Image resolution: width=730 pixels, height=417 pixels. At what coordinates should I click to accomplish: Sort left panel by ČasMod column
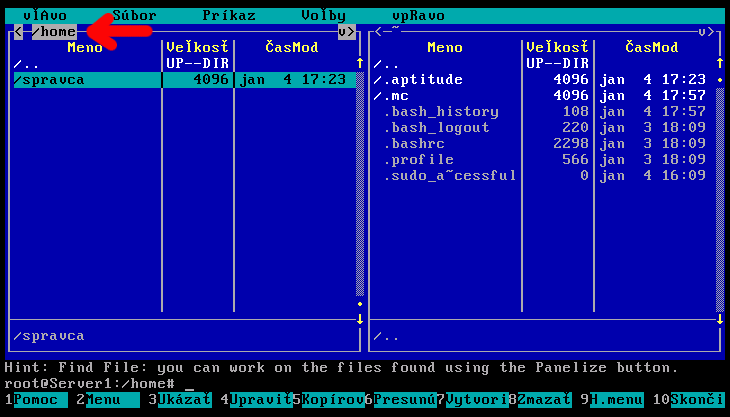coord(292,47)
